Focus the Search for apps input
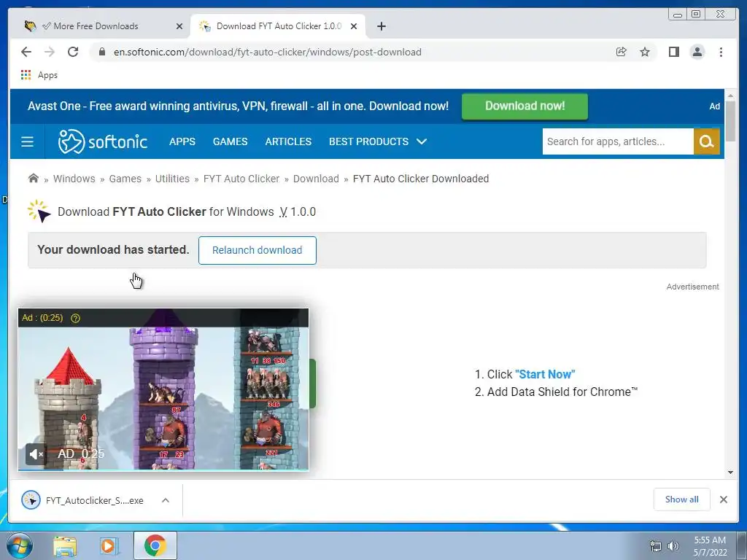This screenshot has height=560, width=747. click(618, 141)
